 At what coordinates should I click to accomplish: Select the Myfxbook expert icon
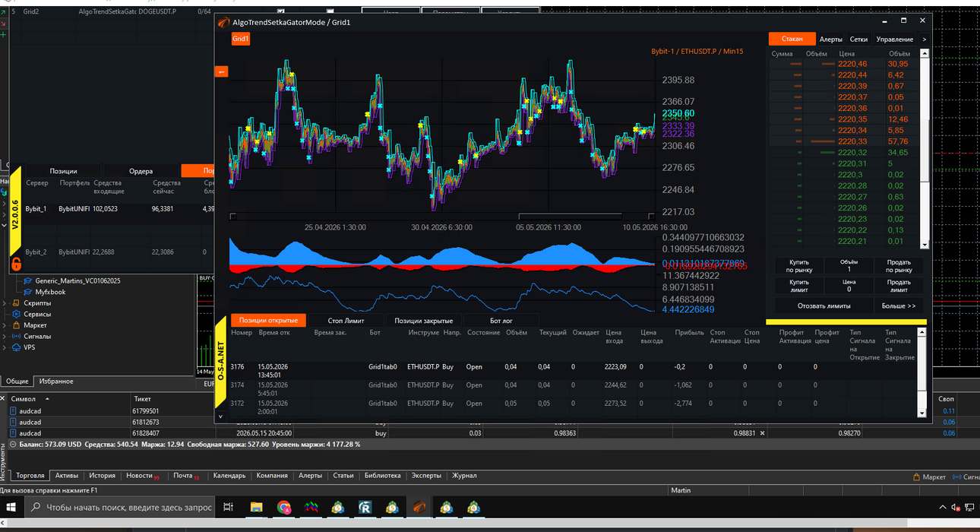pyautogui.click(x=29, y=292)
